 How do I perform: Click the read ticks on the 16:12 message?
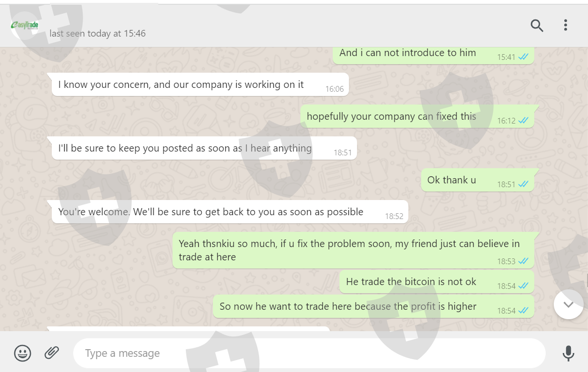523,121
